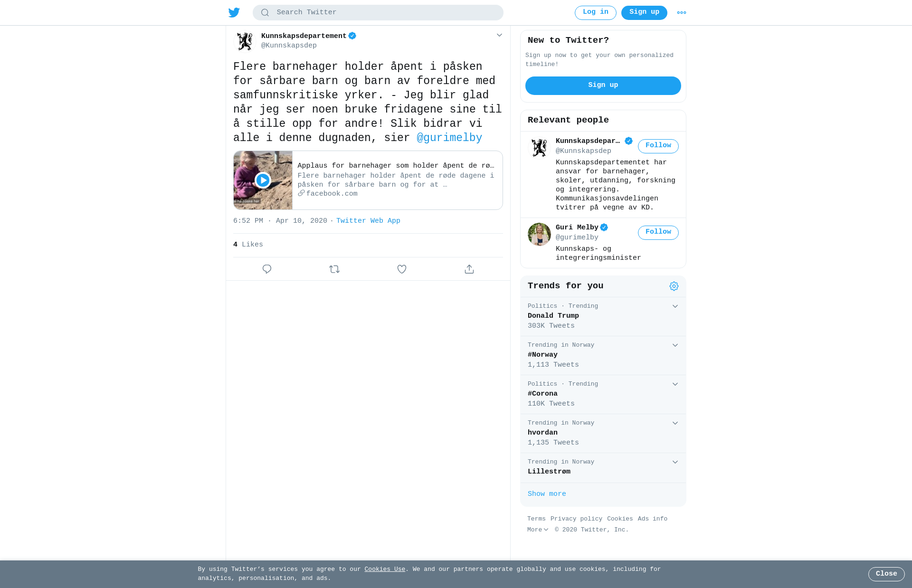Expand options for #Corona trend
This screenshot has height=588, width=912.
pos(675,384)
